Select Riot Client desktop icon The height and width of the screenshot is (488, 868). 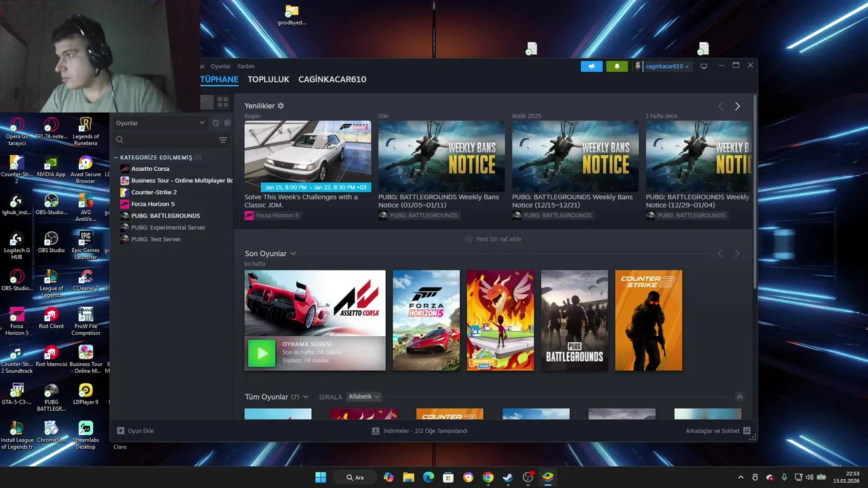pos(51,319)
